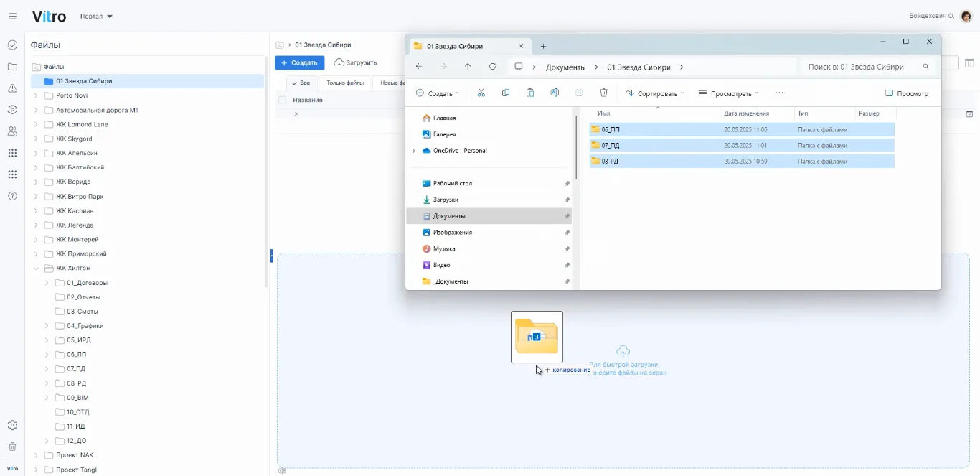The width and height of the screenshot is (980, 476).
Task: Select the 03_Сметы subfolder
Action: click(x=83, y=312)
